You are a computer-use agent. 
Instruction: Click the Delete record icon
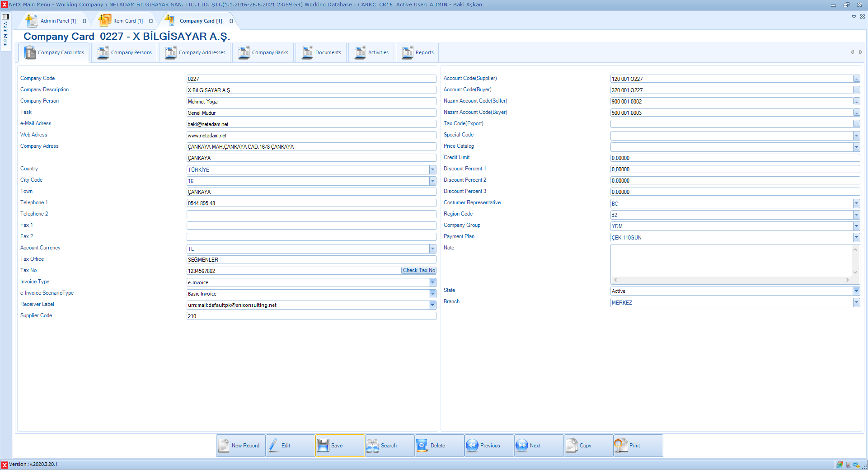[422, 446]
